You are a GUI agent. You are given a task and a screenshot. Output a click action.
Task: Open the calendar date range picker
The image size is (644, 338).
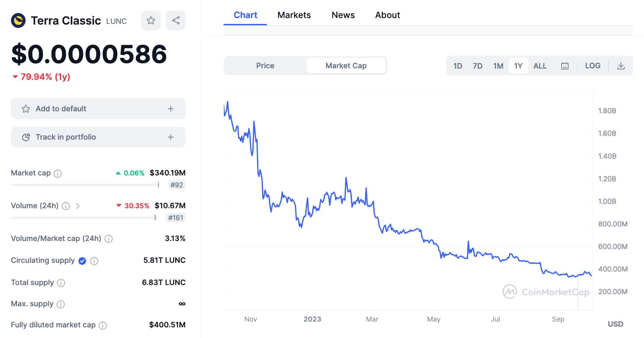[x=565, y=66]
